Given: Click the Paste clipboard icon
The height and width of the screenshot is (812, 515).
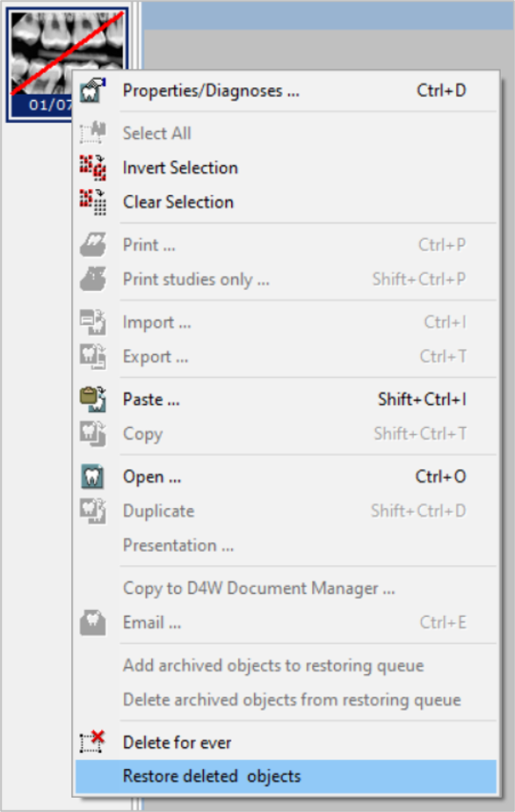Looking at the screenshot, I should 93,399.
